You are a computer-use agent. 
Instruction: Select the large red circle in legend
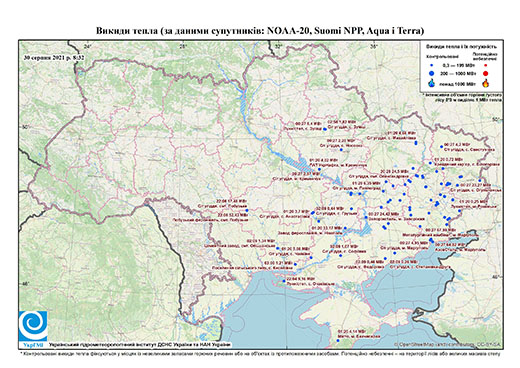pos(486,73)
